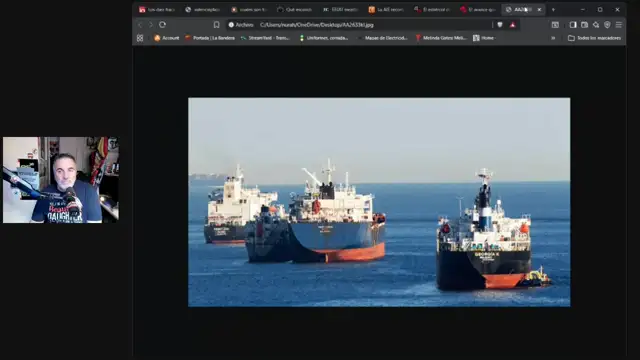The height and width of the screenshot is (360, 640).
Task: Reload the page with the refresh icon
Action: [x=162, y=25]
